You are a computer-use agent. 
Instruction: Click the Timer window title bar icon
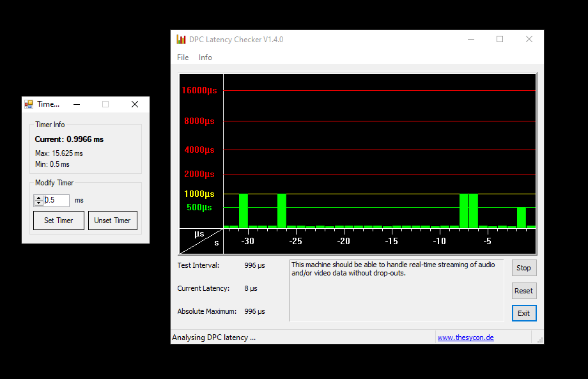pyautogui.click(x=29, y=104)
